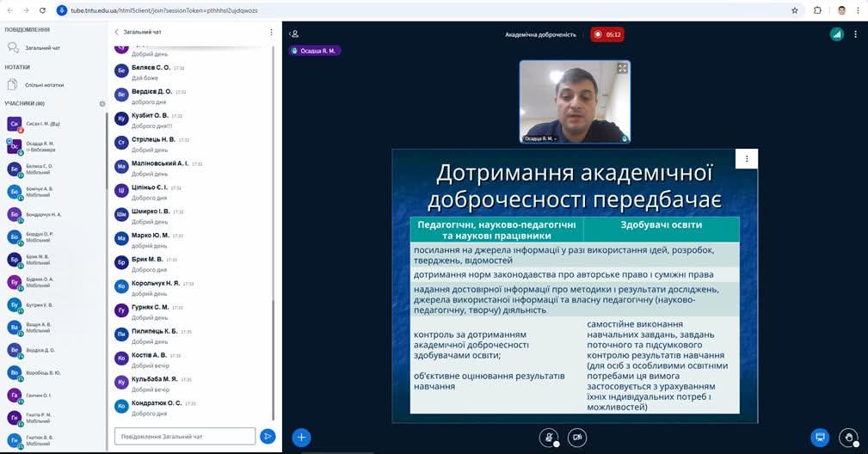The image size is (868, 454).
Task: Click the chat message input field
Action: coord(184,436)
